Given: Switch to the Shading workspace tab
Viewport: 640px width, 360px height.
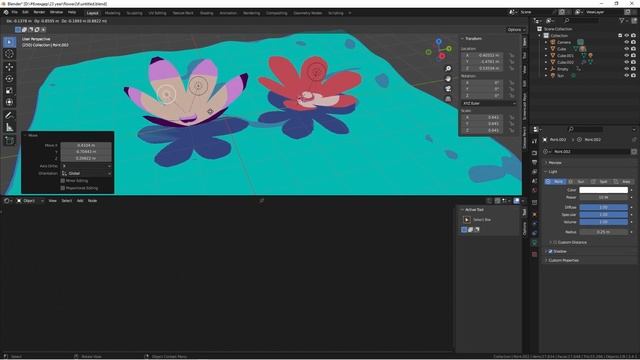Looking at the screenshot, I should [207, 13].
